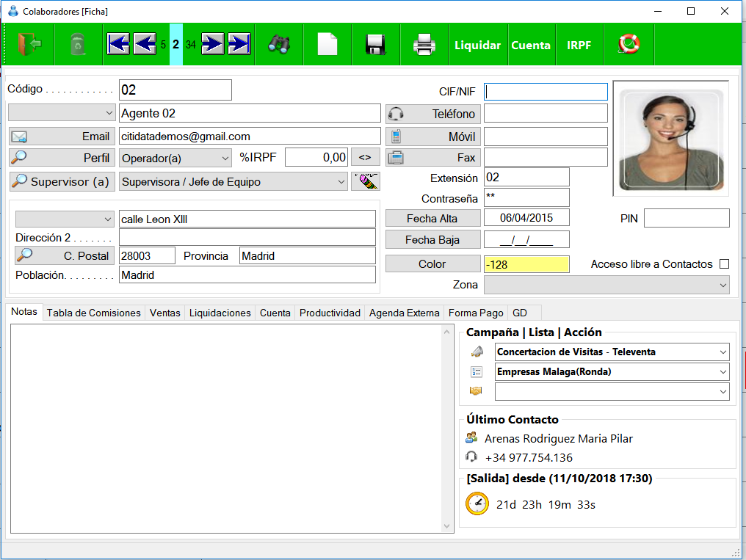This screenshot has height=560, width=746.
Task: Show the Productividad tab
Action: click(330, 313)
